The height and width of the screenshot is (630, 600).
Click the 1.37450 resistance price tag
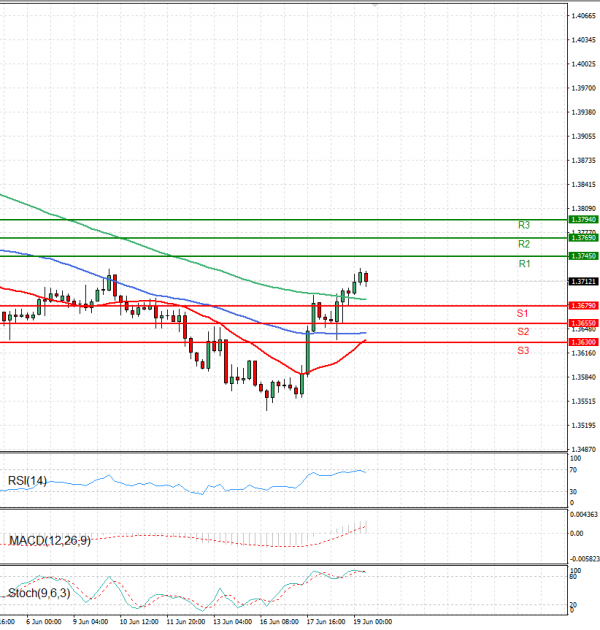pyautogui.click(x=583, y=256)
